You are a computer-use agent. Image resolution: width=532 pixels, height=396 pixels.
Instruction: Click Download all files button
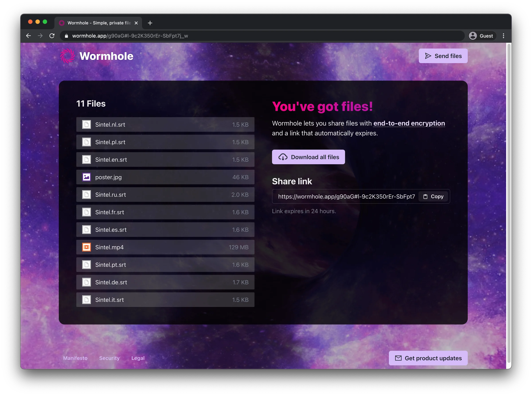308,157
